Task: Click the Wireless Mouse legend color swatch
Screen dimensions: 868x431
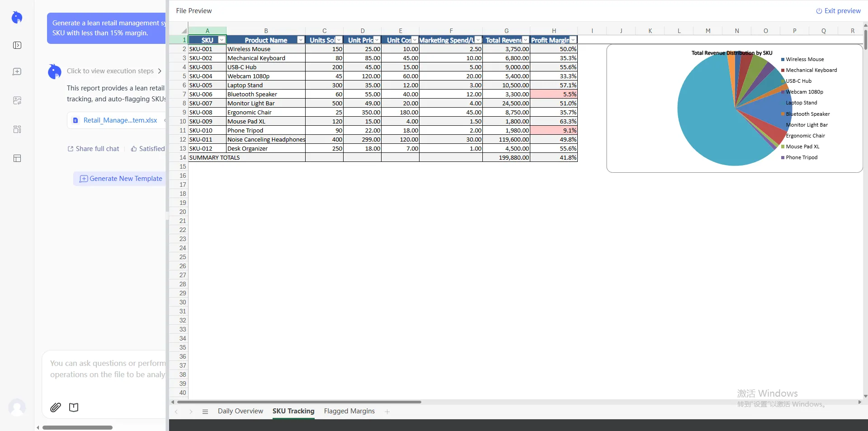Action: click(x=783, y=60)
